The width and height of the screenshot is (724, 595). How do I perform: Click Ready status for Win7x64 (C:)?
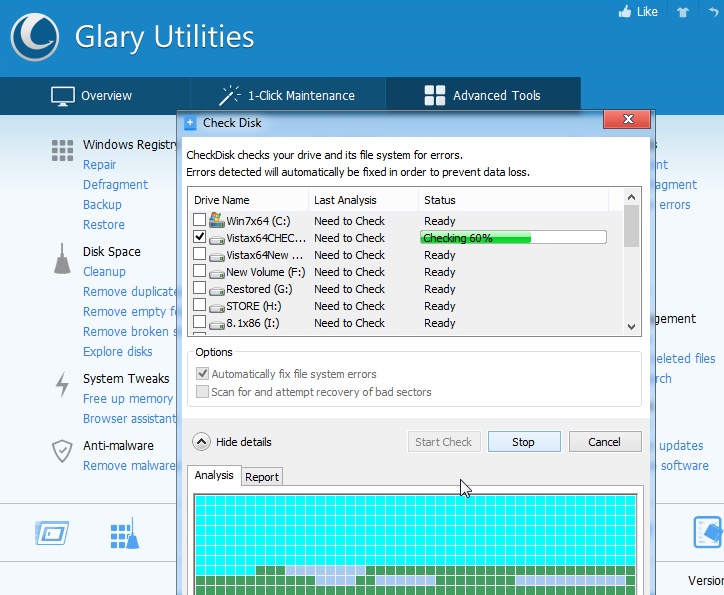tap(440, 221)
